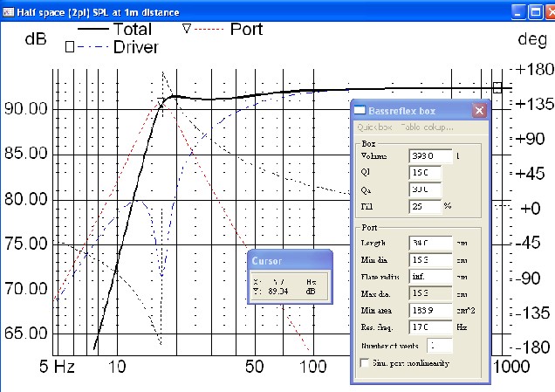The width and height of the screenshot is (555, 392).
Task: Click the Cursor window title bar
Action: 290,261
